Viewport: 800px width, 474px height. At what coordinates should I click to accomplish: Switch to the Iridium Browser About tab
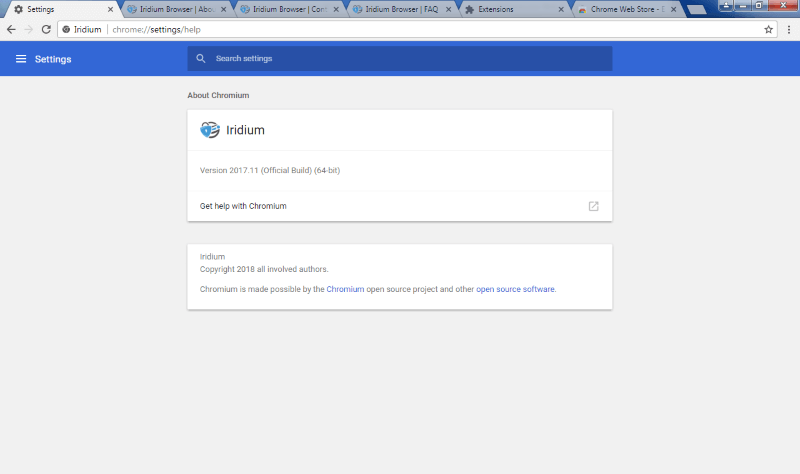coord(177,9)
